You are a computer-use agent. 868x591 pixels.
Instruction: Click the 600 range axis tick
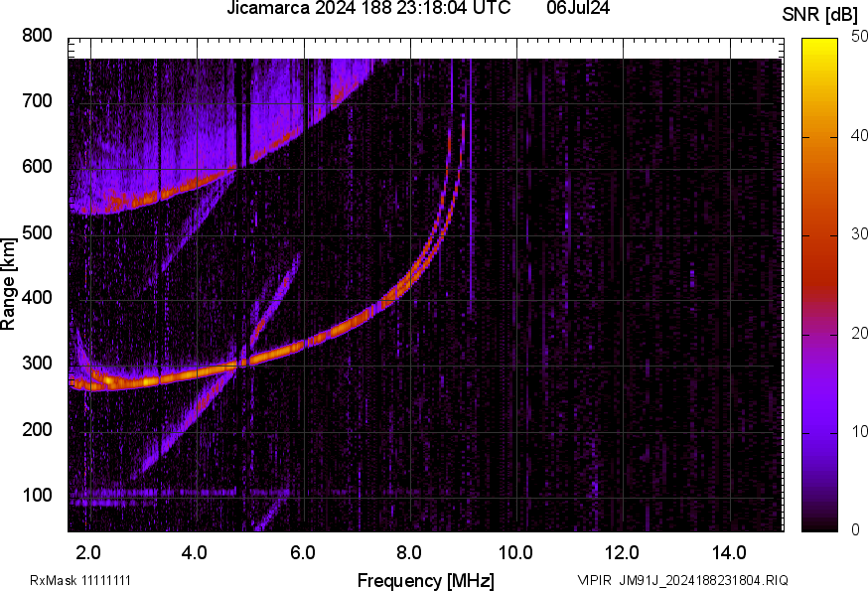pos(37,167)
